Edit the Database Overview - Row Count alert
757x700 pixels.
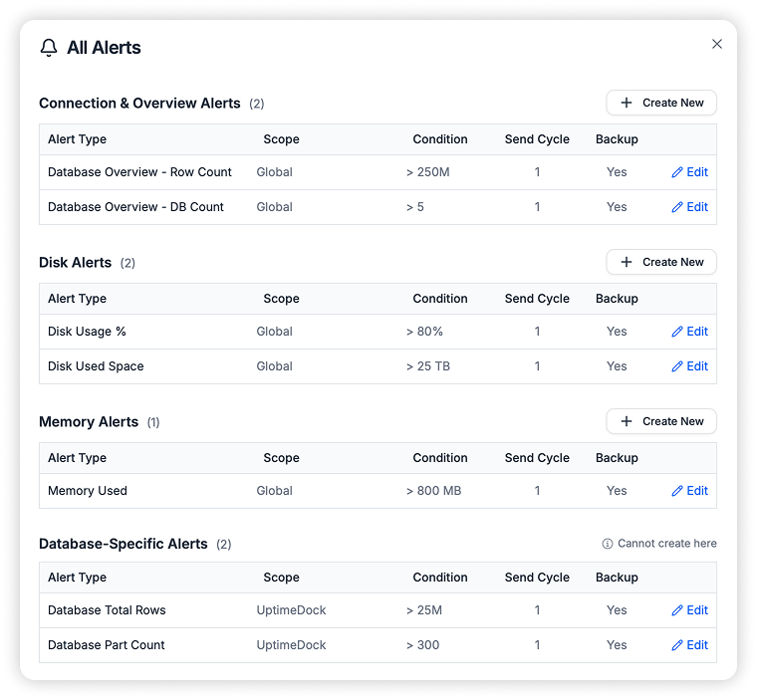pos(690,172)
